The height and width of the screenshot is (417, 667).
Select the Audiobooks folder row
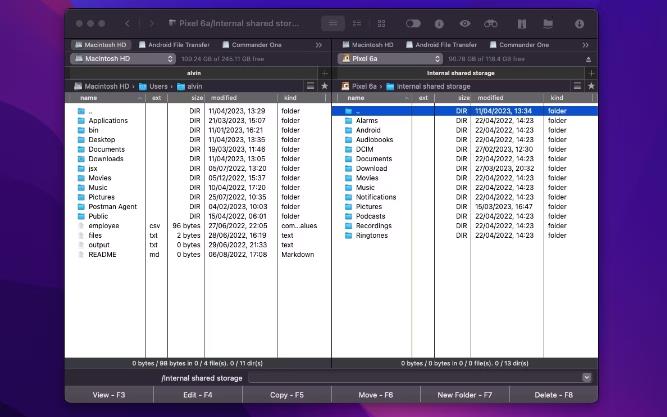coord(465,140)
